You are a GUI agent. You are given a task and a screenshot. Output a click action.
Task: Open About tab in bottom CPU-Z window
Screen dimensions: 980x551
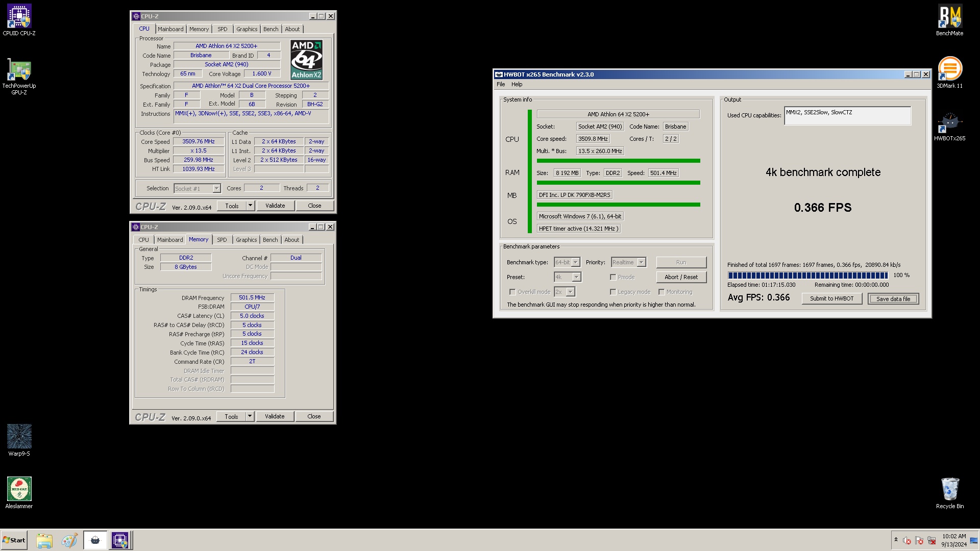292,240
